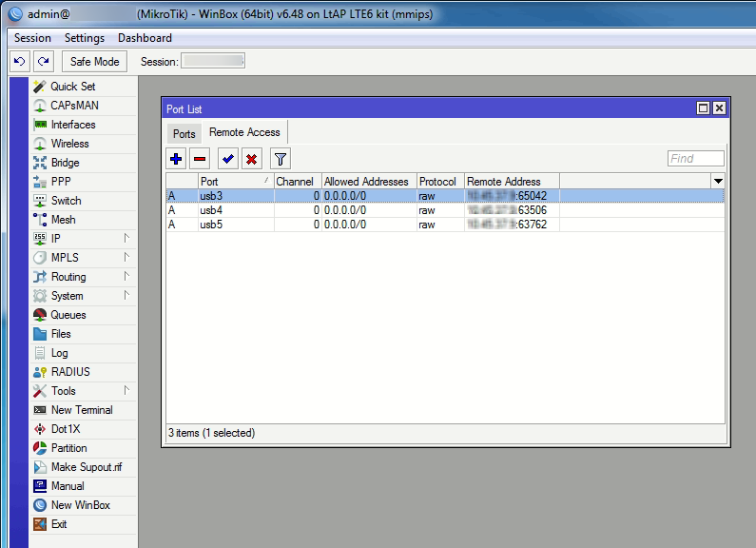Disable entry with red X button
Screen dimensions: 756x548
coord(251,159)
